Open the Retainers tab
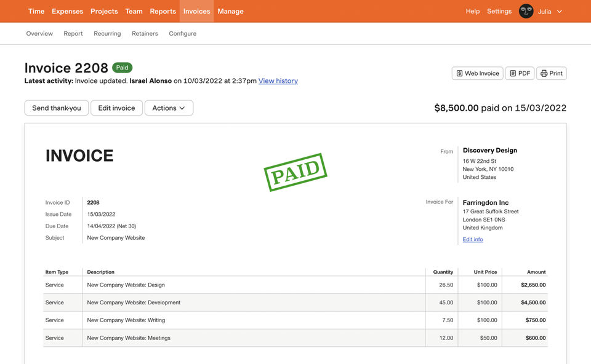This screenshot has width=591, height=364. [x=145, y=34]
